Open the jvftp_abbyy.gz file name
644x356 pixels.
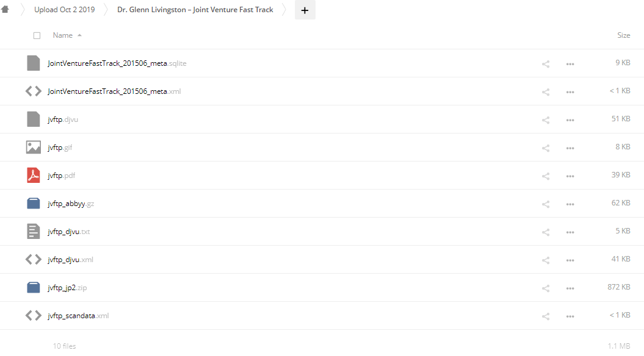(71, 204)
